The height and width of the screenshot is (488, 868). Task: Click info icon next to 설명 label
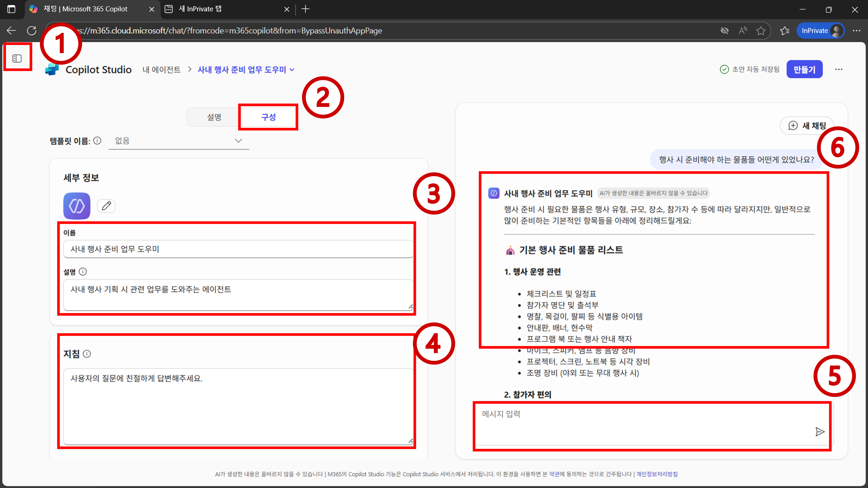pos(82,272)
